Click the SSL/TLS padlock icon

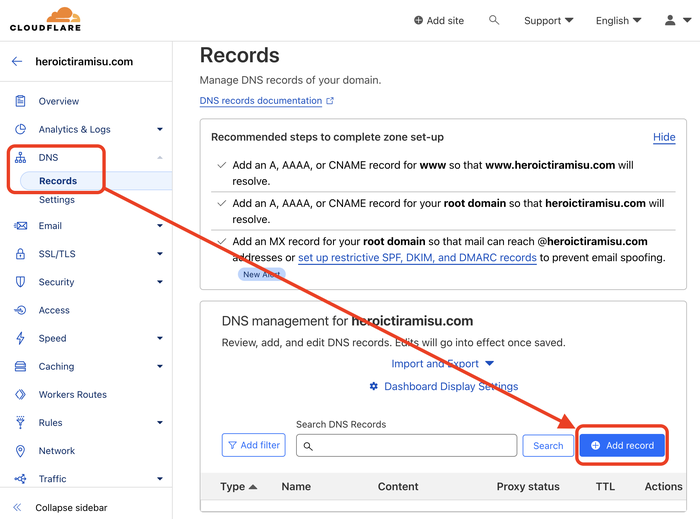pyautogui.click(x=20, y=254)
